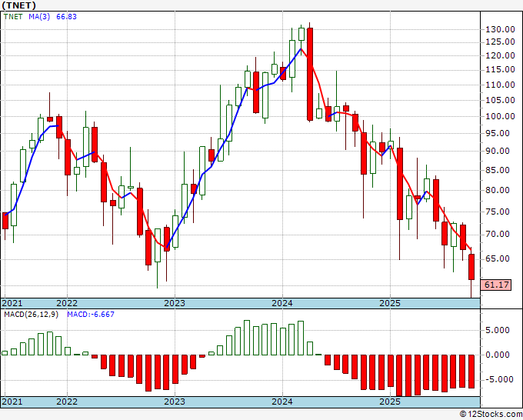Click the 70.00 price axis label
Screen dimensions: 523x420
point(498,234)
